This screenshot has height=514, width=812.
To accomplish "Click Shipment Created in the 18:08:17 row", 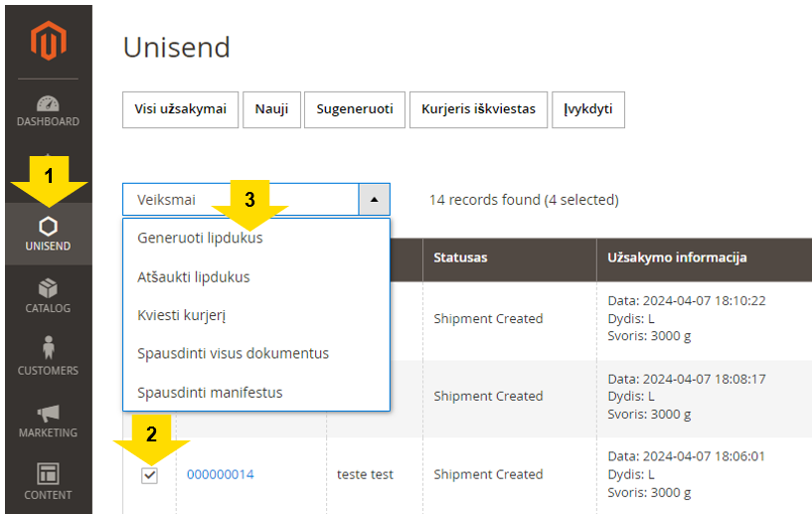I will (x=488, y=397).
